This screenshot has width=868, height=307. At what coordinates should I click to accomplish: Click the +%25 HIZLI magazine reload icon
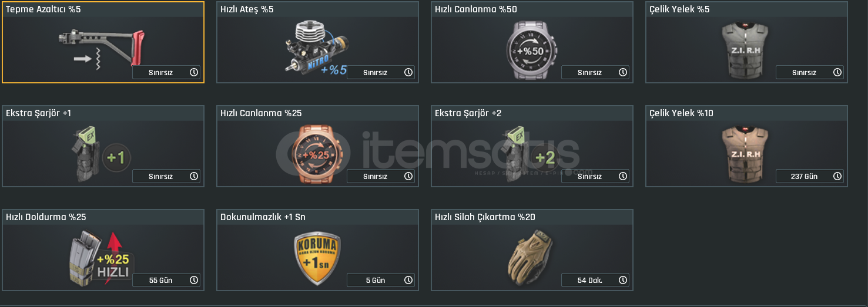click(102, 257)
